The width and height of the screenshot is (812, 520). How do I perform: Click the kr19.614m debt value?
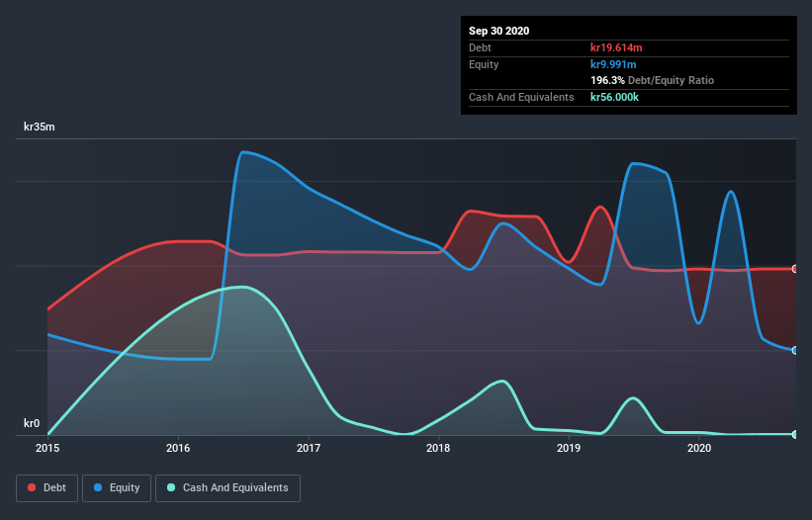616,47
